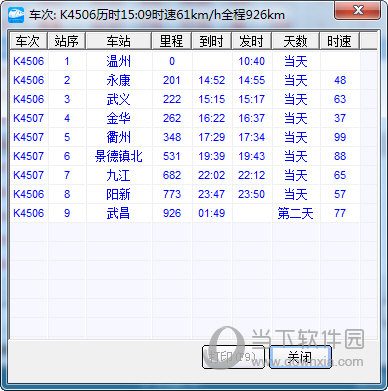Click mileage 773 in 阳新 row
Image resolution: width=388 pixels, height=391 pixels.
coord(172,194)
